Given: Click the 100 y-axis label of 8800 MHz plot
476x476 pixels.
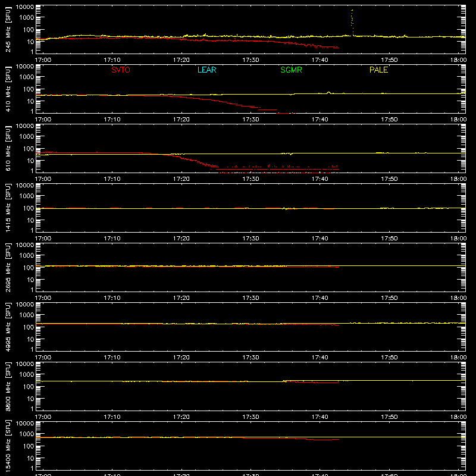Looking at the screenshot, I should click(x=29, y=387).
